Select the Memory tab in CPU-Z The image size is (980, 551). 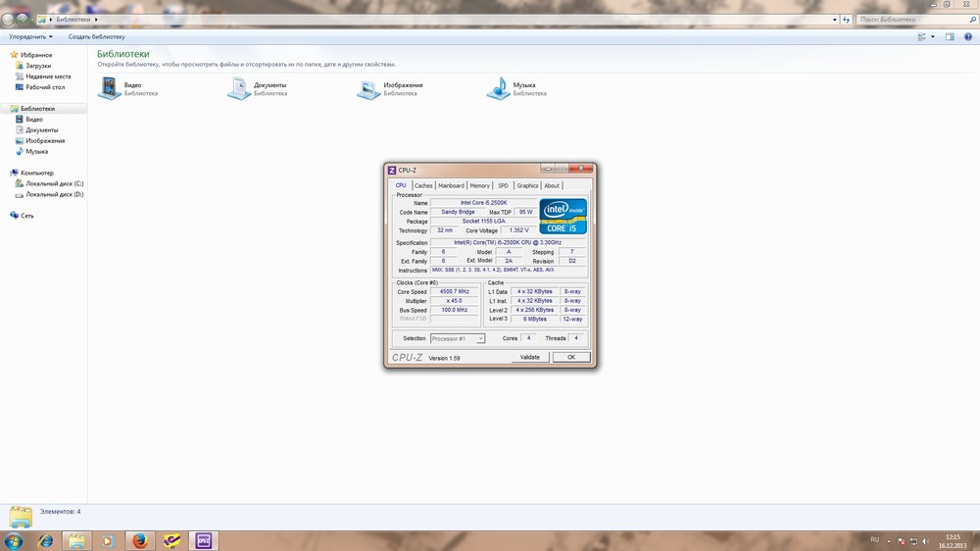click(x=479, y=185)
